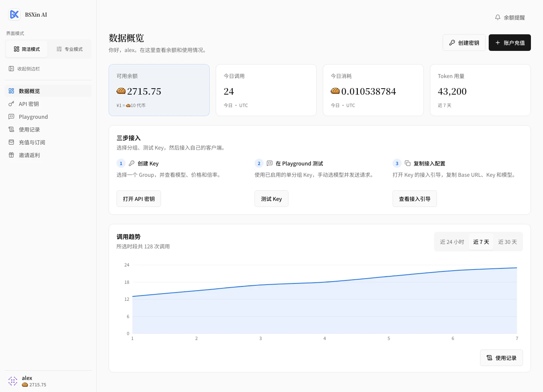This screenshot has height=392, width=543.
Task: Click the bell icon beside 余额提醒
Action: click(x=498, y=17)
